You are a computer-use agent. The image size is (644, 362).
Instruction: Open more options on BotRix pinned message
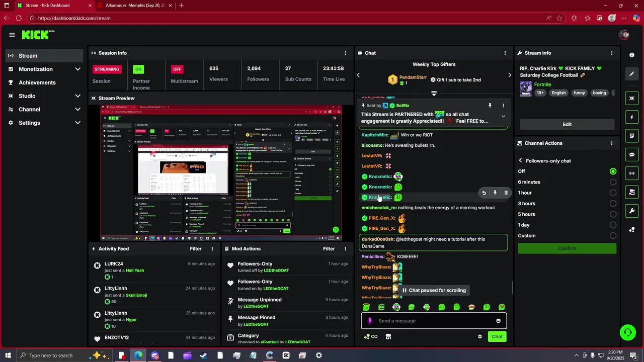503,106
